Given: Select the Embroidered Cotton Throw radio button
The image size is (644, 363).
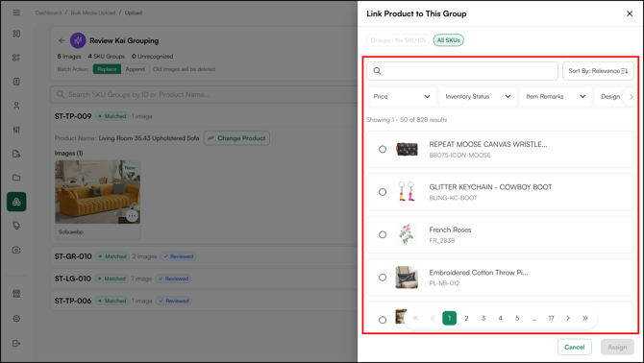Looking at the screenshot, I should click(383, 278).
